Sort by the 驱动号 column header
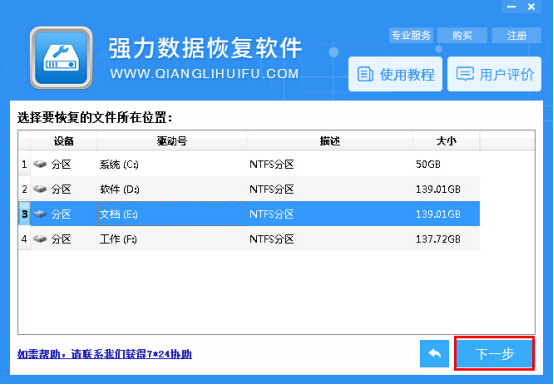The height and width of the screenshot is (385, 554). pos(171,141)
